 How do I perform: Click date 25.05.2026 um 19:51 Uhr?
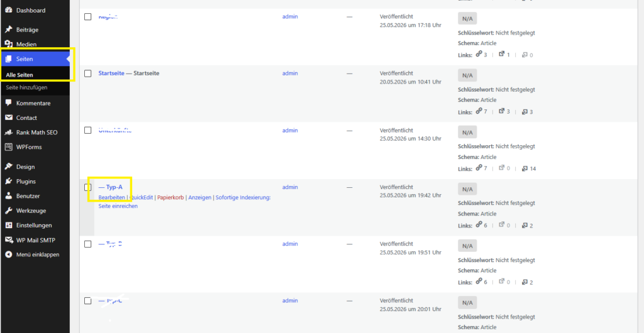tap(410, 252)
